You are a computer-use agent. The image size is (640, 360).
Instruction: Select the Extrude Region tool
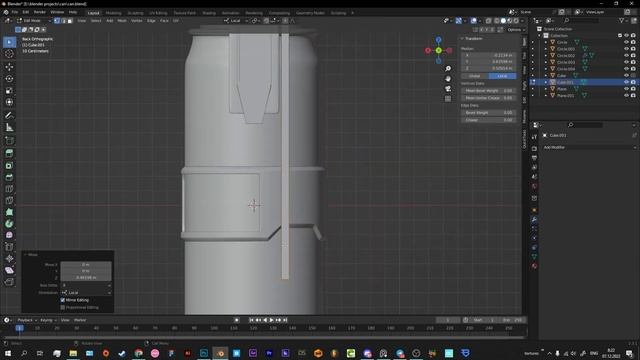[x=9, y=153]
